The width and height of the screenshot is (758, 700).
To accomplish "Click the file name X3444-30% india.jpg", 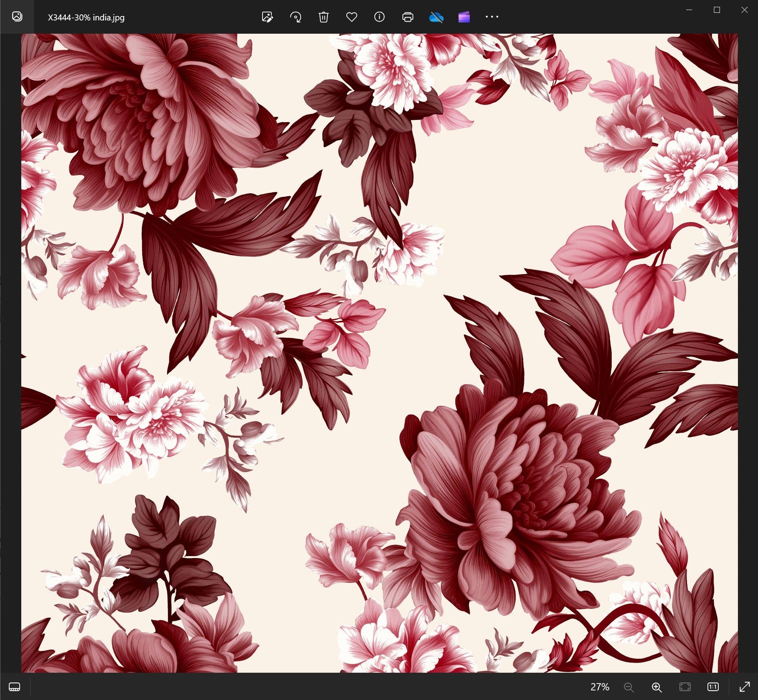I will pyautogui.click(x=86, y=18).
